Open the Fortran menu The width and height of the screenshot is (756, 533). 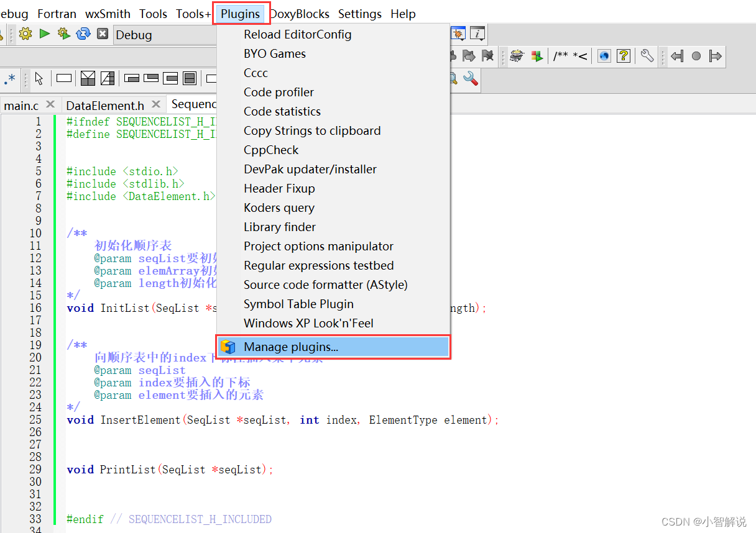pyautogui.click(x=57, y=14)
